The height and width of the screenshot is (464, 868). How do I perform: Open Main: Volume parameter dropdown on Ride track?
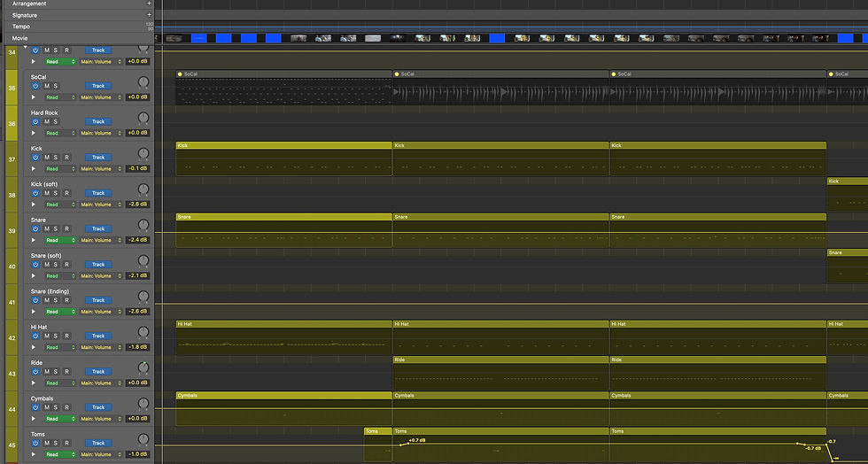101,383
